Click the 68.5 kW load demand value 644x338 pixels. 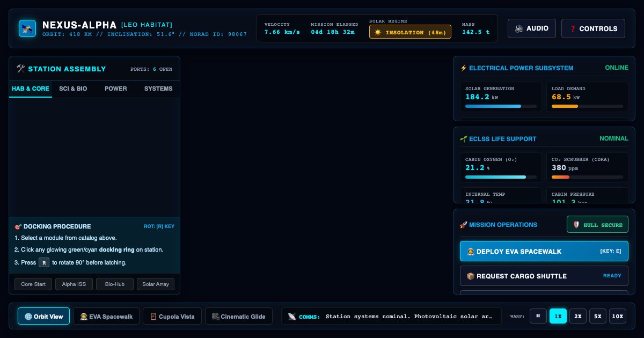coord(566,97)
